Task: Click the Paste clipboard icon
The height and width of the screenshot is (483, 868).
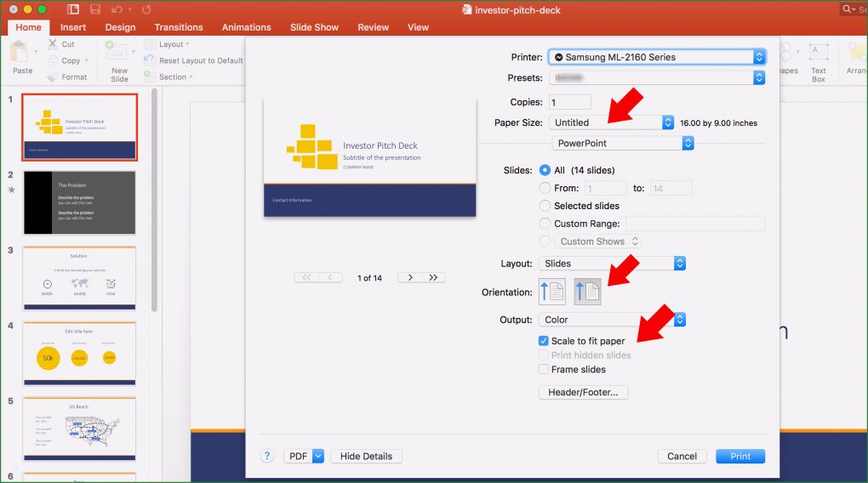Action: 19,52
